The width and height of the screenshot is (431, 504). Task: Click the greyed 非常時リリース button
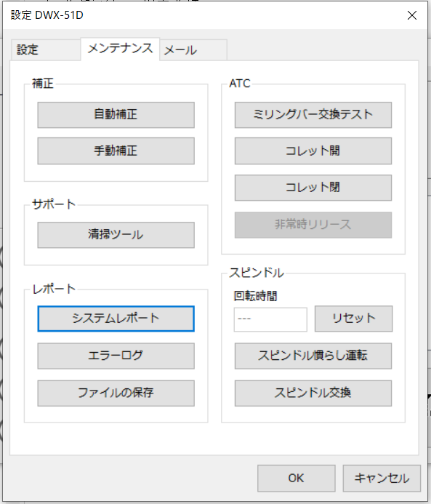(313, 225)
